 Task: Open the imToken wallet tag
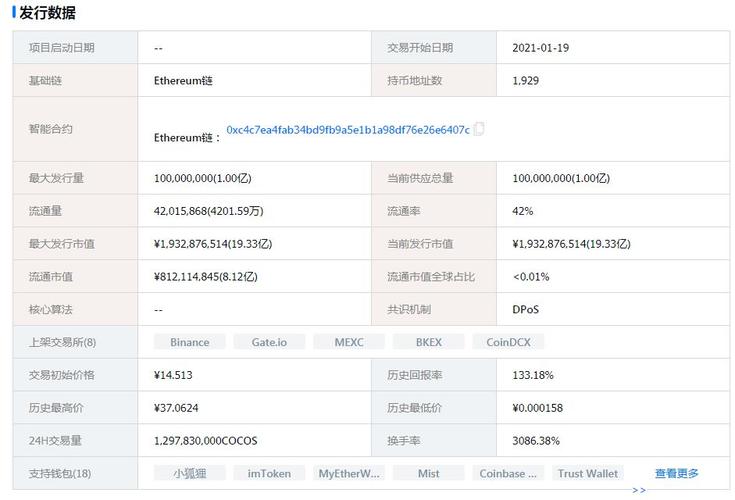(x=269, y=473)
